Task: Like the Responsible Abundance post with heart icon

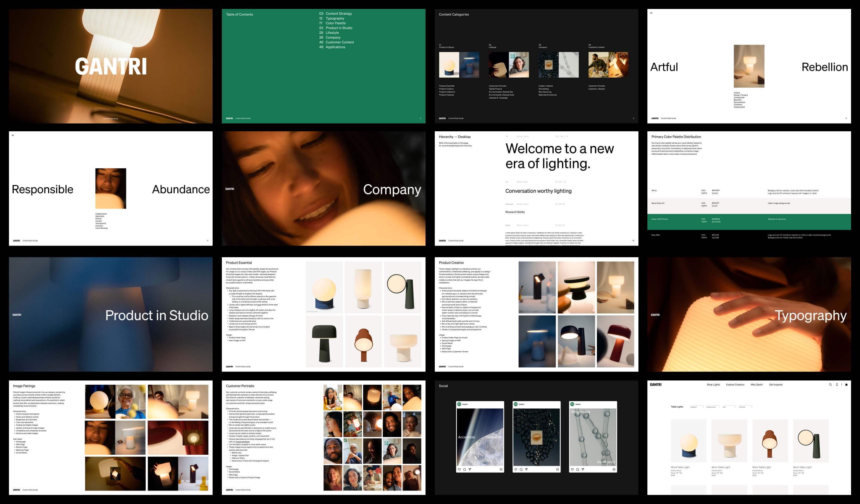Action: click(572, 470)
